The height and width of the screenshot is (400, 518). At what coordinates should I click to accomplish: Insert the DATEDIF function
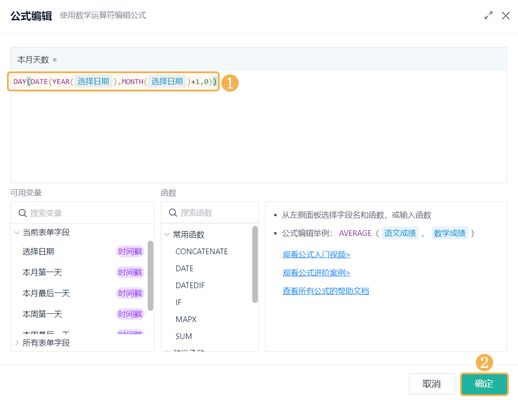[x=190, y=285]
